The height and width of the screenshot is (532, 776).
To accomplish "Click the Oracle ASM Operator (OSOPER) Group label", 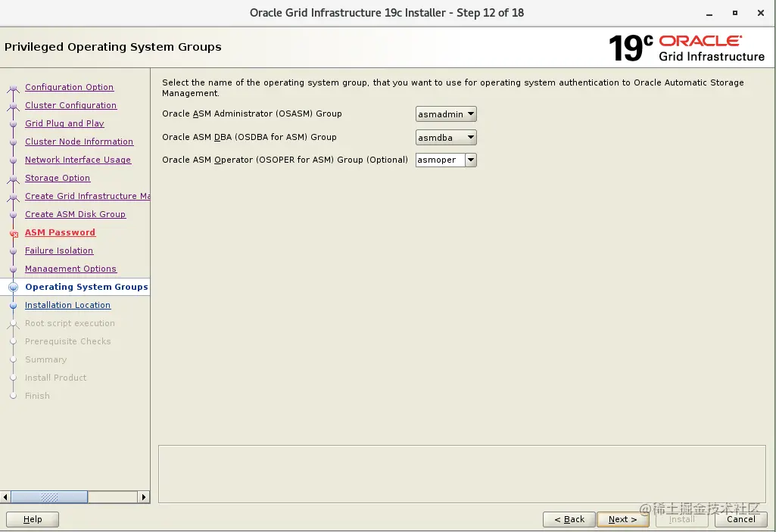I will pos(285,160).
